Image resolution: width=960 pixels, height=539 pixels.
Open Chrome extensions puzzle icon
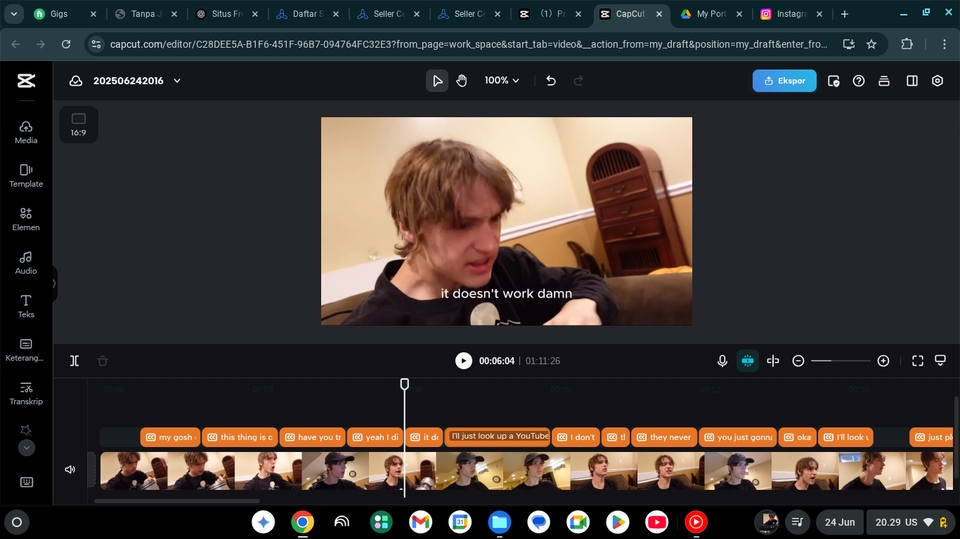tap(907, 44)
